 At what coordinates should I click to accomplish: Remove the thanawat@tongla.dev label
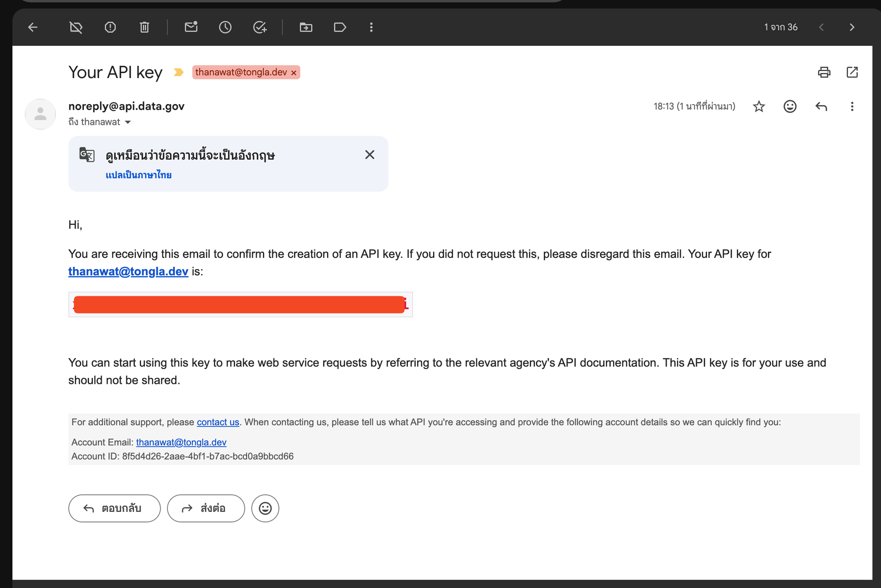(x=294, y=73)
